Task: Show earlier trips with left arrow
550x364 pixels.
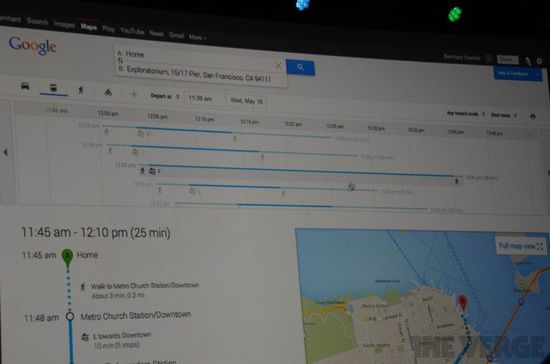Action: pyautogui.click(x=5, y=152)
